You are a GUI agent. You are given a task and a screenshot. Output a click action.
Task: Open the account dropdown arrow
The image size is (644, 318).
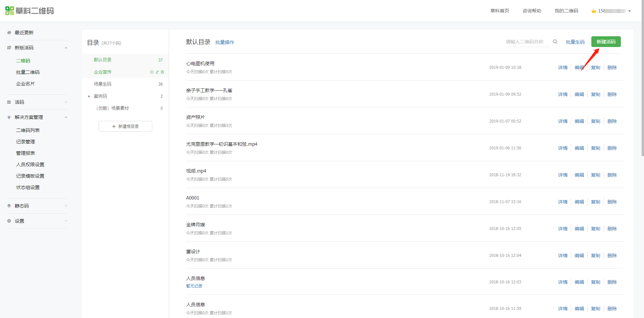630,11
